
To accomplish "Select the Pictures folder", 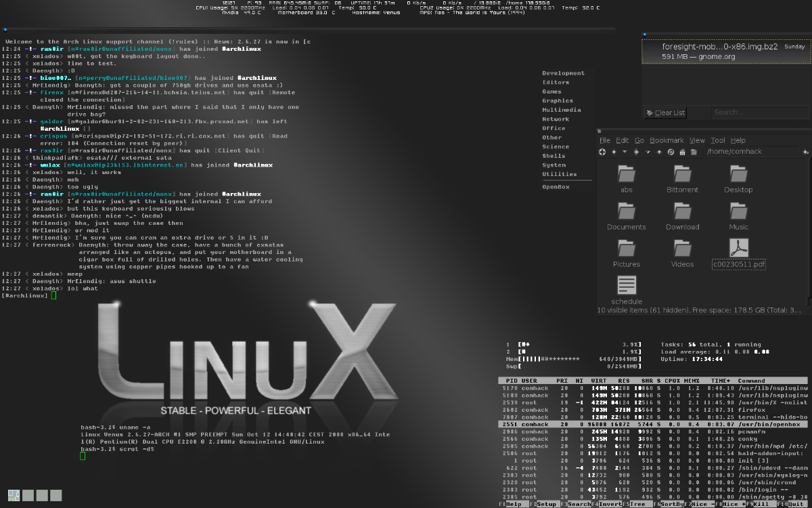I will click(627, 254).
